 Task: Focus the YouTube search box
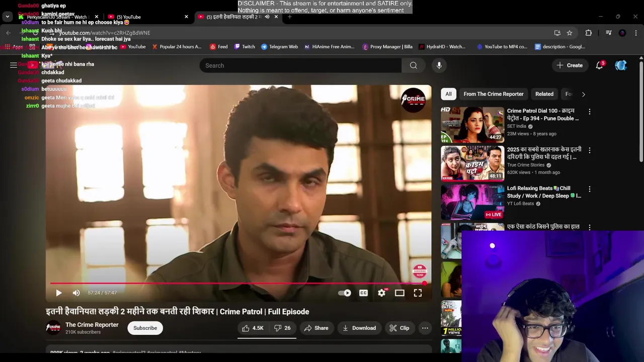pos(300,65)
